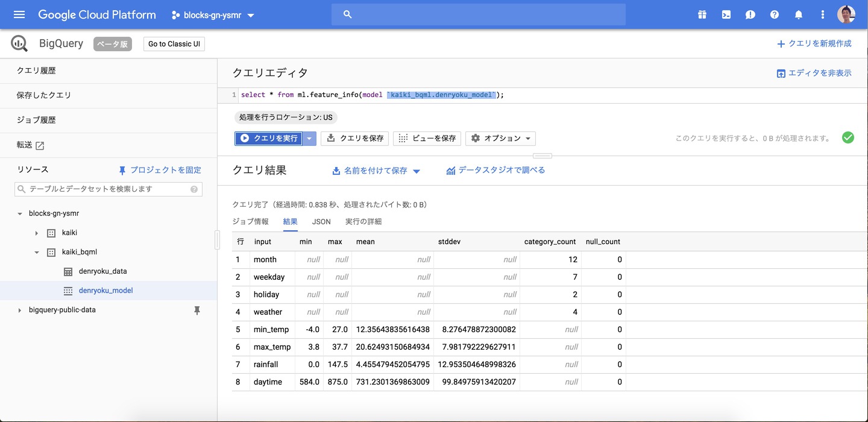Activate Cloud Shell icon

click(x=726, y=14)
